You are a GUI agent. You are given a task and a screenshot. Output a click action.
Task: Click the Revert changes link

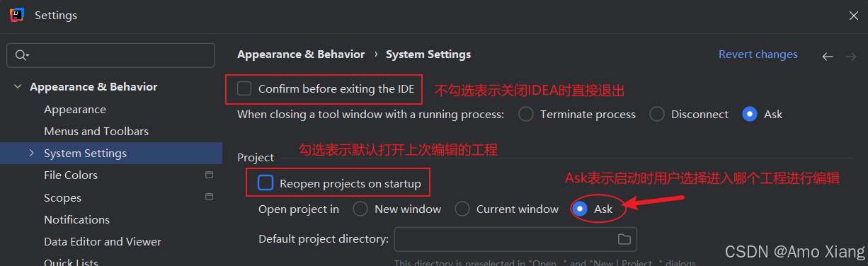(758, 54)
